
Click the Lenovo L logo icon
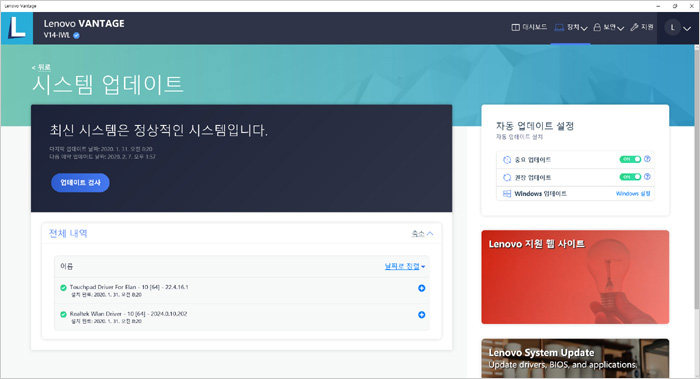point(17,28)
